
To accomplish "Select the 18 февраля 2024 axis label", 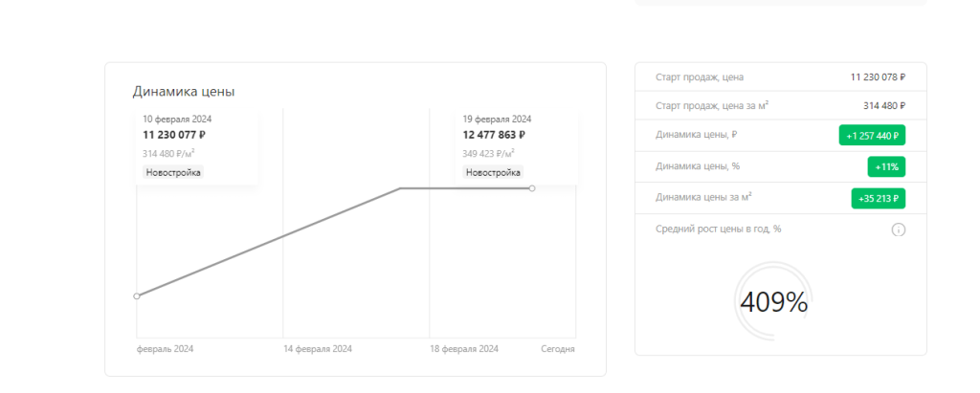I will tap(464, 349).
